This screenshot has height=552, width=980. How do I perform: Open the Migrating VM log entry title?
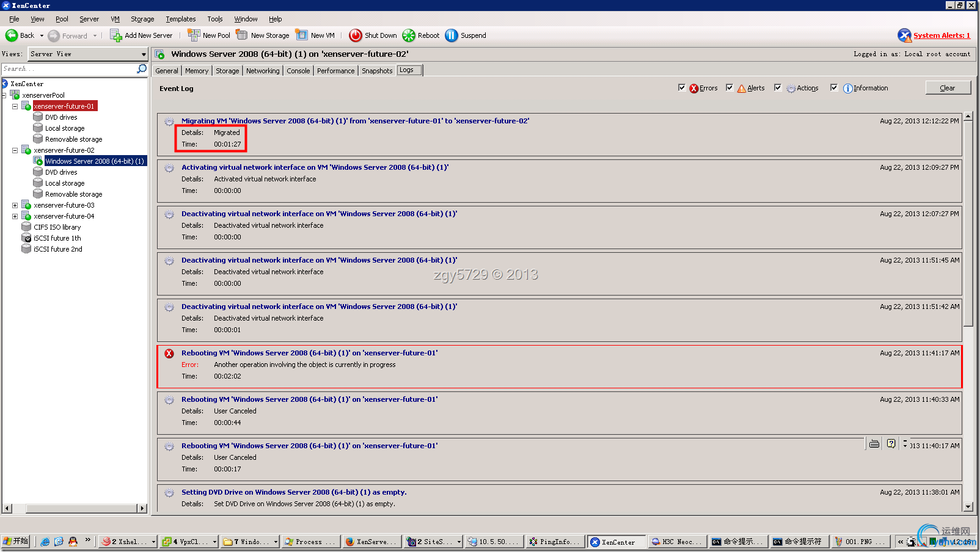point(355,121)
